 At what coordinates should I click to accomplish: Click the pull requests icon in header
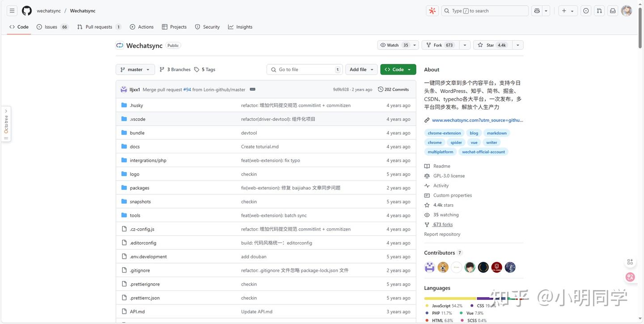599,10
